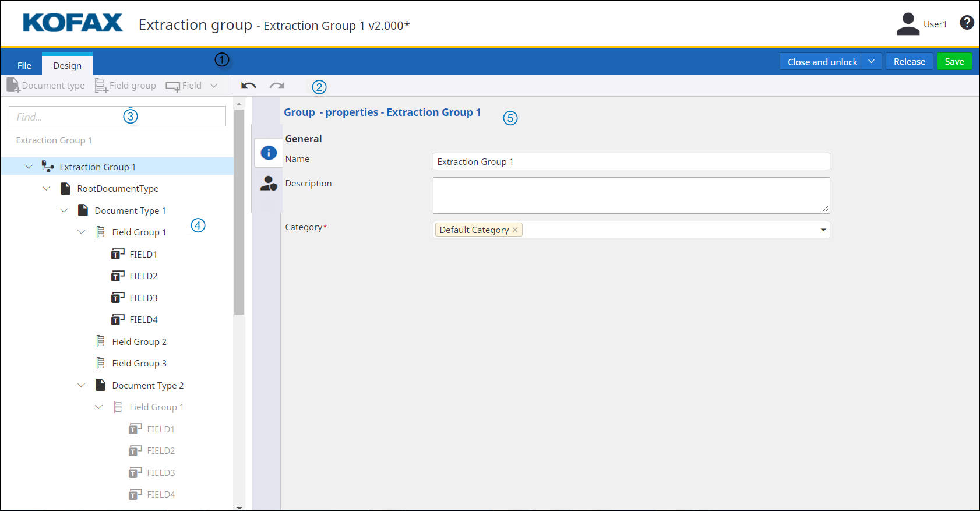The width and height of the screenshot is (980, 511).
Task: Open the General info properties tab icon
Action: click(269, 153)
